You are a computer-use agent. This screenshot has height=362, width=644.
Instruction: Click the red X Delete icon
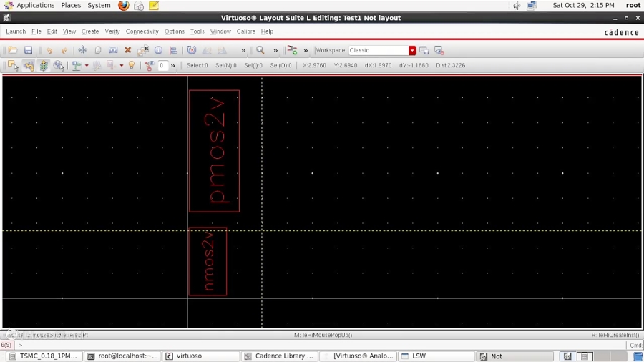click(128, 50)
